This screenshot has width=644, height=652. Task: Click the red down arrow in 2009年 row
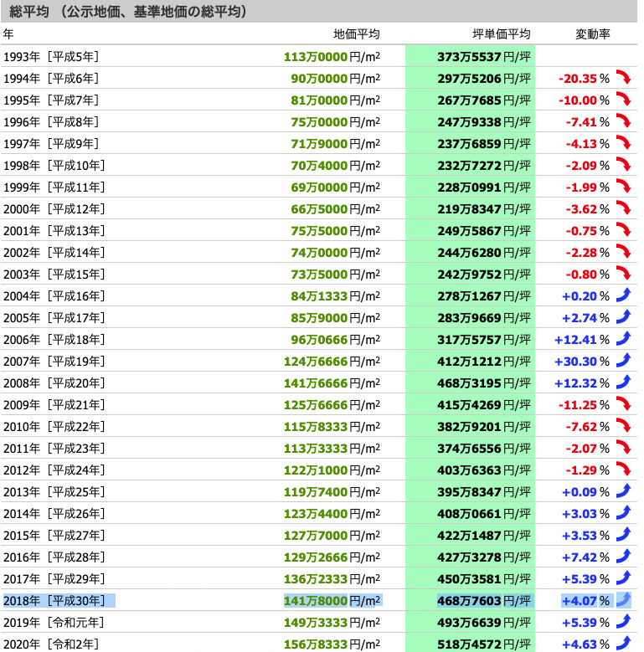click(623, 404)
